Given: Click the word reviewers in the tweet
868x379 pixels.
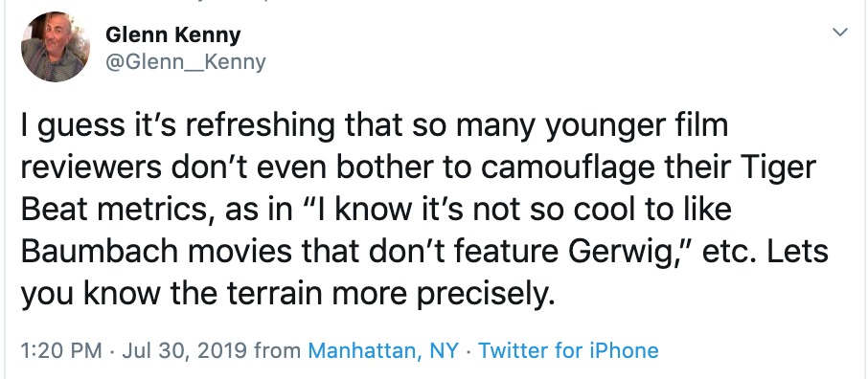Looking at the screenshot, I should [x=90, y=168].
